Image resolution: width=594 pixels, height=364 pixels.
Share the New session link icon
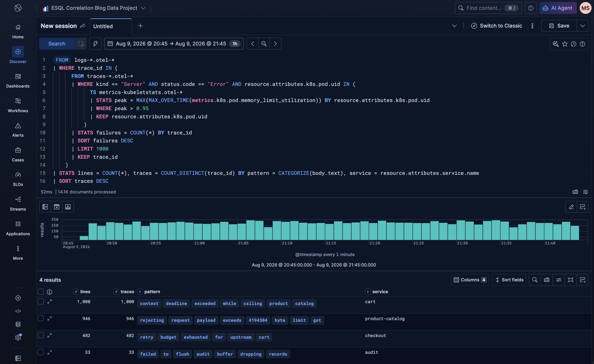pyautogui.click(x=83, y=26)
